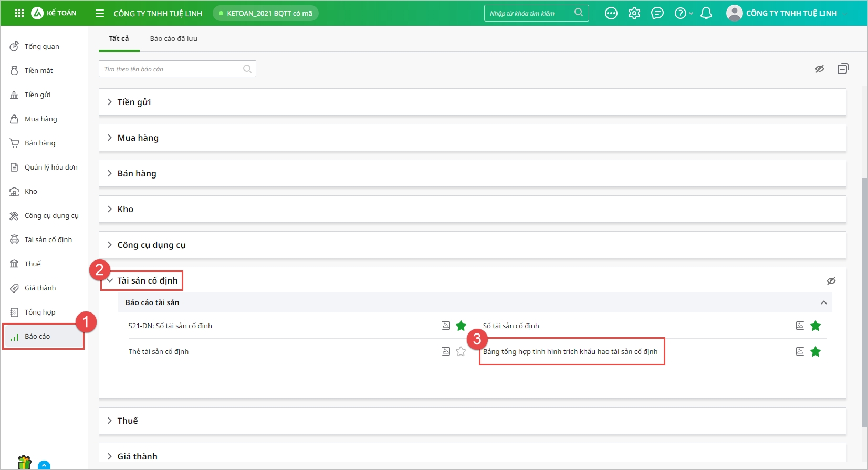Open the three-dots more options icon

tap(611, 13)
